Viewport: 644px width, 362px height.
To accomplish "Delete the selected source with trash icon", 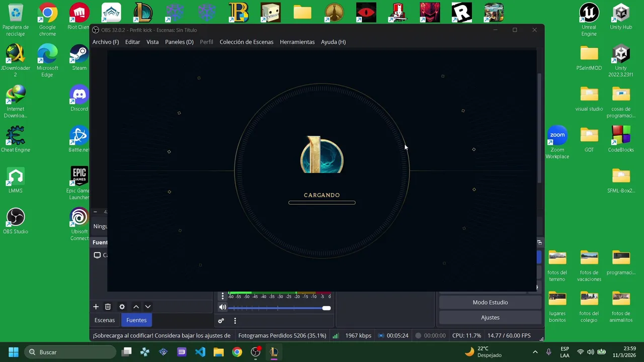I will pyautogui.click(x=108, y=307).
